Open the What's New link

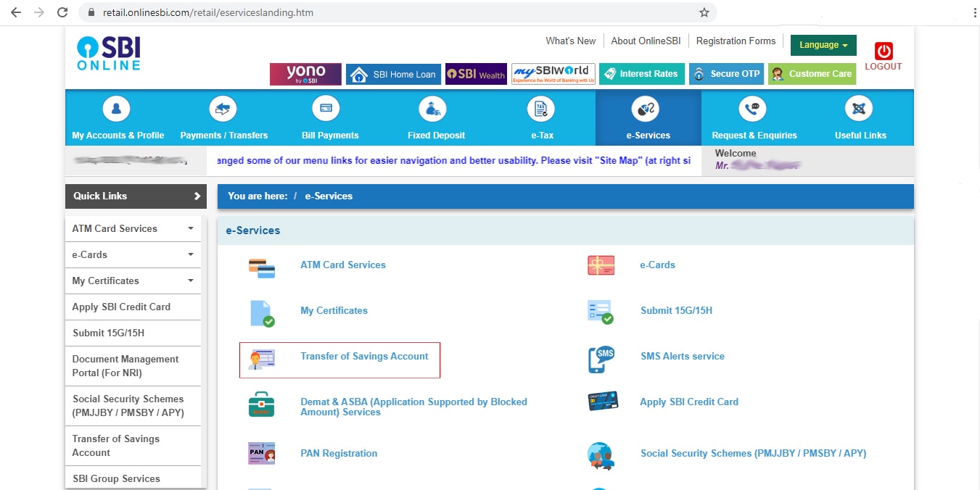tap(571, 41)
